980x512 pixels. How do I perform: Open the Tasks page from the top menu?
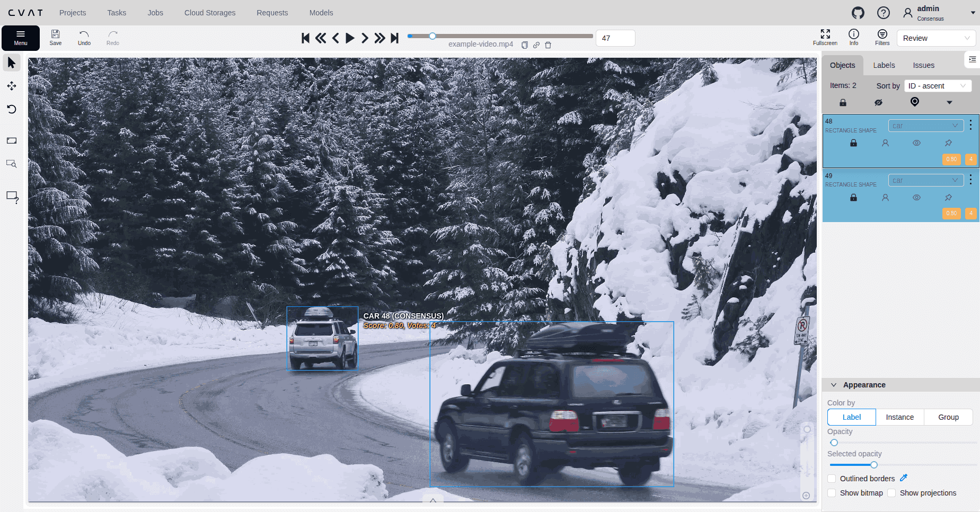coord(117,13)
